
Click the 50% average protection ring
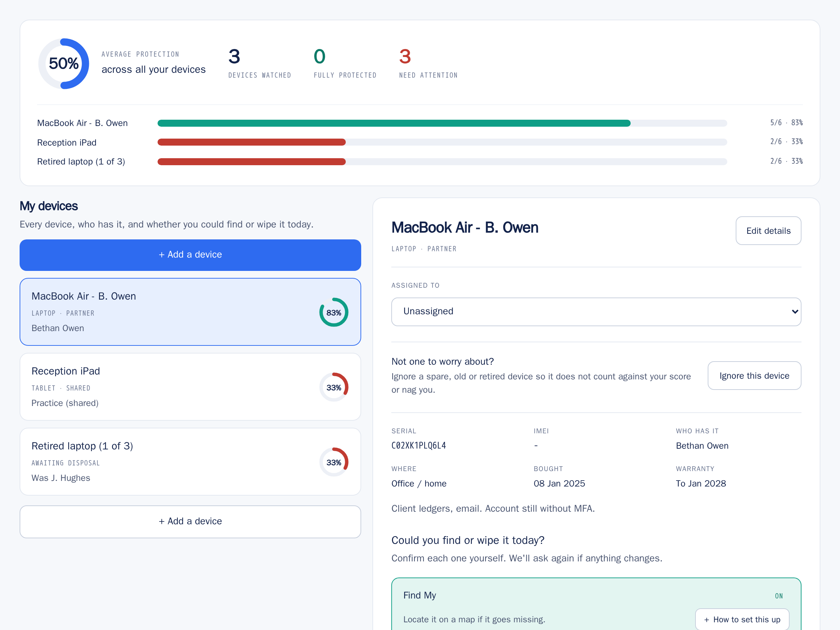coord(64,63)
